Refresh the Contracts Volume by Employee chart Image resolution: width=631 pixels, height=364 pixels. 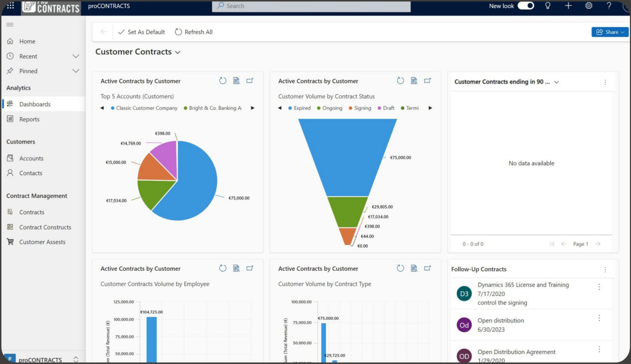(x=223, y=268)
